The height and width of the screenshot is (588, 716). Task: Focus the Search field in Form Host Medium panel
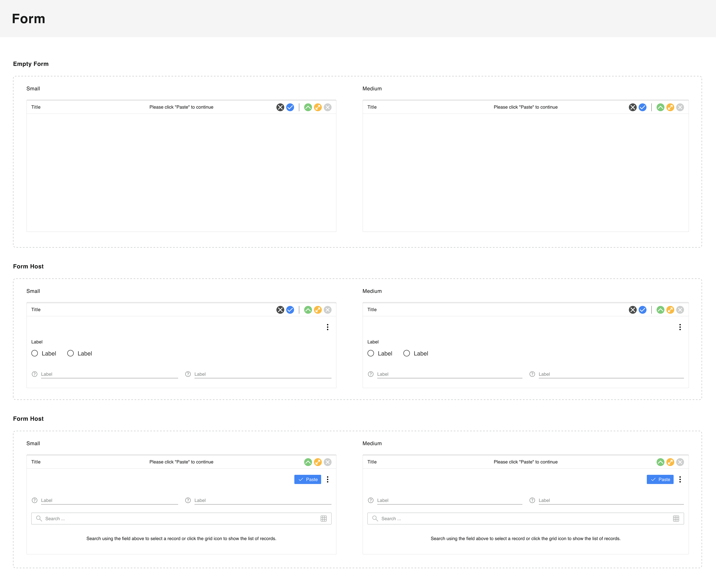pyautogui.click(x=525, y=519)
